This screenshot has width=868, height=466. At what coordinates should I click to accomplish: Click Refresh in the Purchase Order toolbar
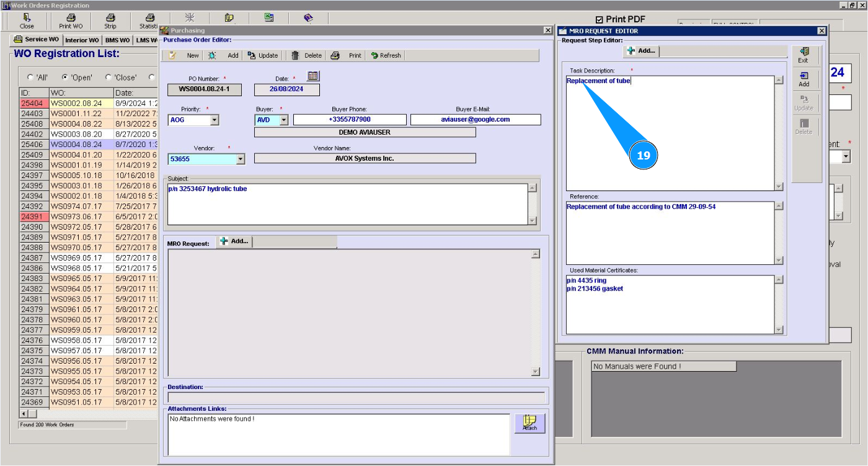point(386,55)
